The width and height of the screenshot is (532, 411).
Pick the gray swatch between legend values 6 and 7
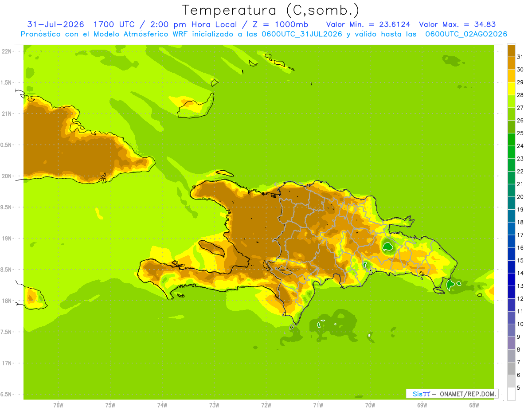(511, 368)
